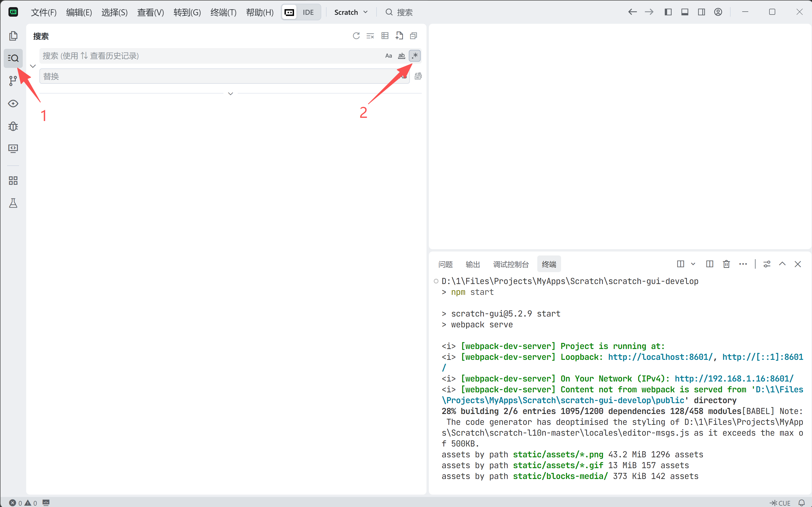Viewport: 812px width, 507px height.
Task: Toggle regular expression search option
Action: coord(415,56)
